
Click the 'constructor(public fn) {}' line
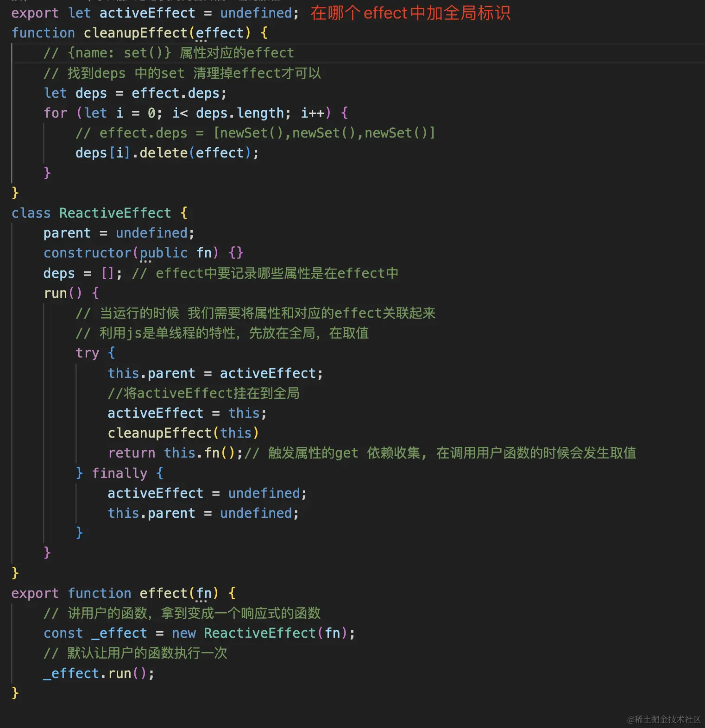click(143, 253)
